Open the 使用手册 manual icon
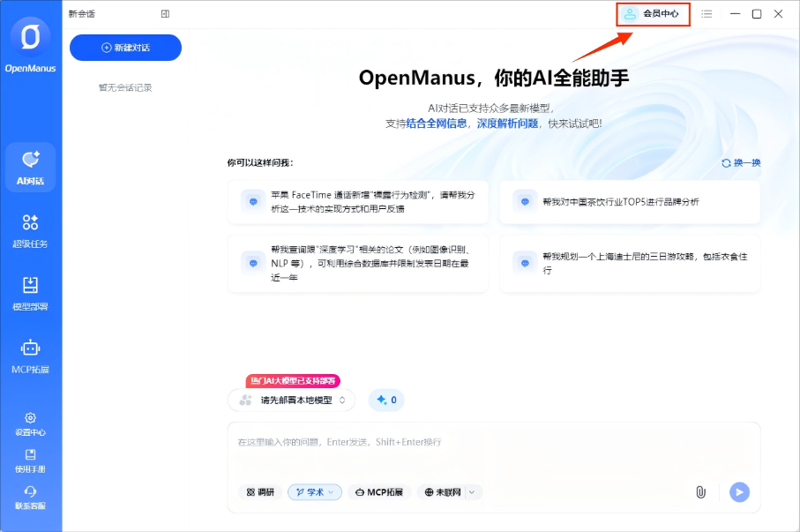This screenshot has width=800, height=532. tap(31, 460)
